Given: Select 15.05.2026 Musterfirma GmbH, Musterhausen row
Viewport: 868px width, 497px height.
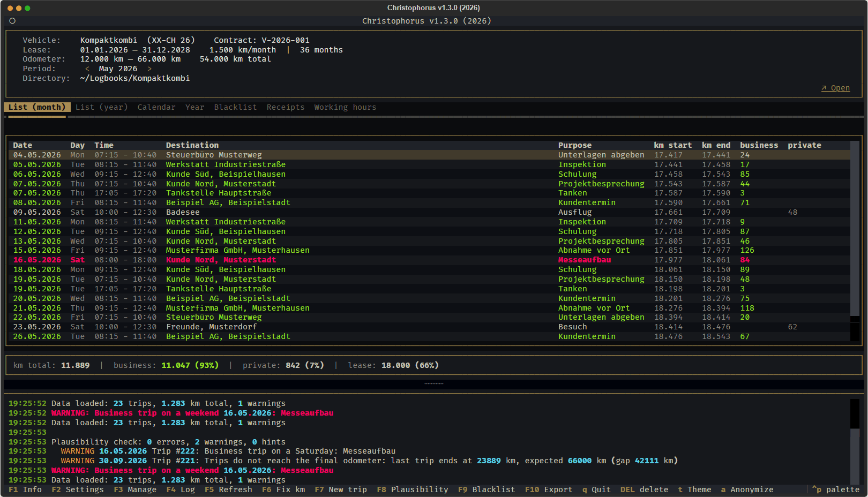Looking at the screenshot, I should pyautogui.click(x=429, y=250).
